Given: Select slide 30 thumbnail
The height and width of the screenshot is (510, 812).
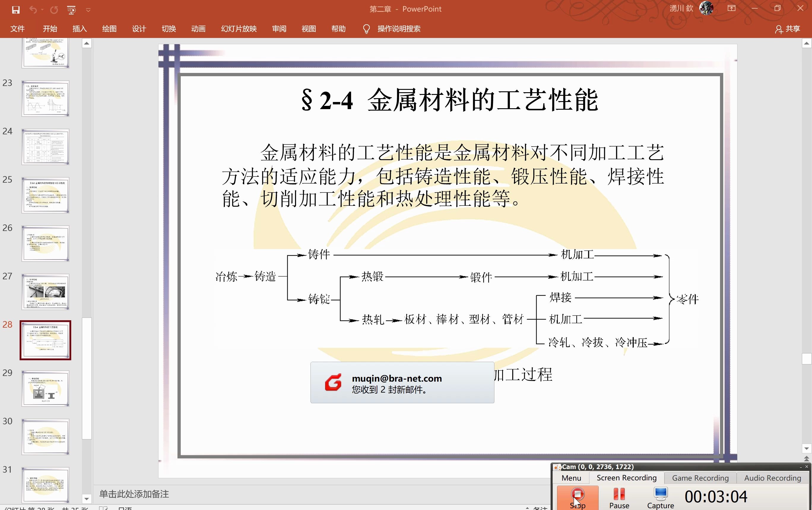Looking at the screenshot, I should (x=45, y=437).
